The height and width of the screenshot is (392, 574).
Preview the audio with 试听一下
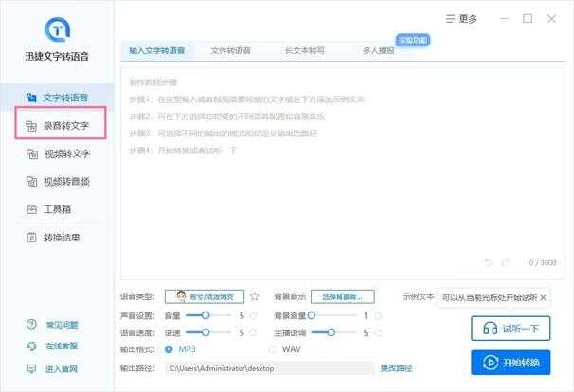point(511,329)
